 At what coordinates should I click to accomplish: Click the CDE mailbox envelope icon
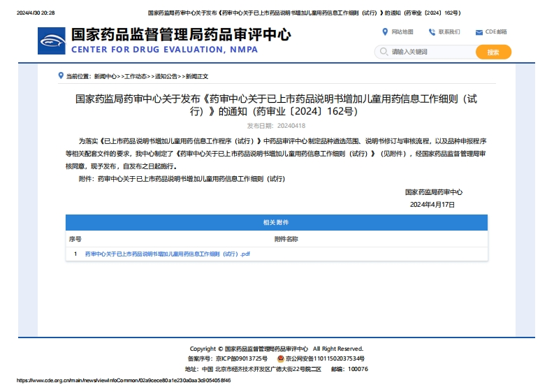(x=479, y=33)
